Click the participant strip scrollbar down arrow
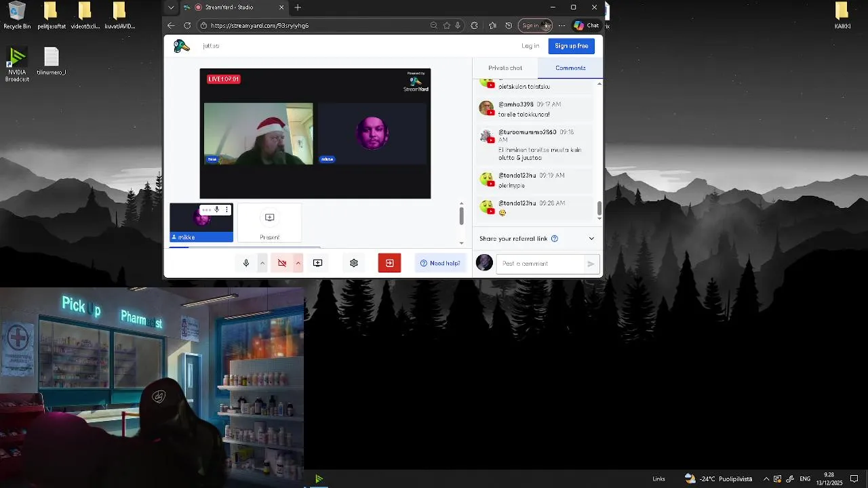This screenshot has height=488, width=868. [x=462, y=243]
